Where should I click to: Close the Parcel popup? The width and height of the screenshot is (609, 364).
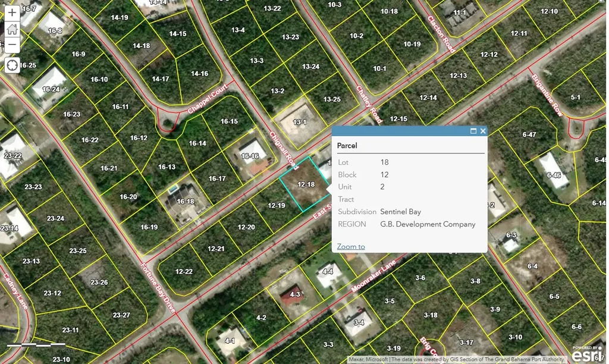[483, 131]
